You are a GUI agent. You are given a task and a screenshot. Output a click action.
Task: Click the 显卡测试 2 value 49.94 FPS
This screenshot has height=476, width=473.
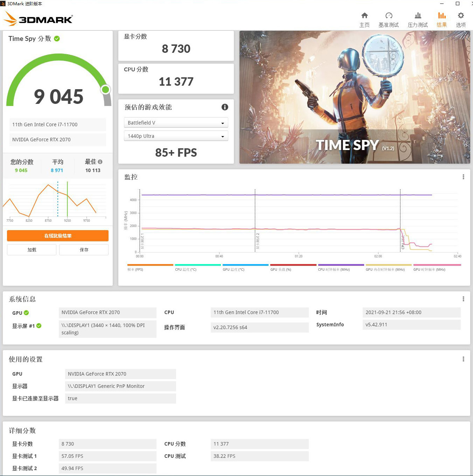pyautogui.click(x=107, y=468)
